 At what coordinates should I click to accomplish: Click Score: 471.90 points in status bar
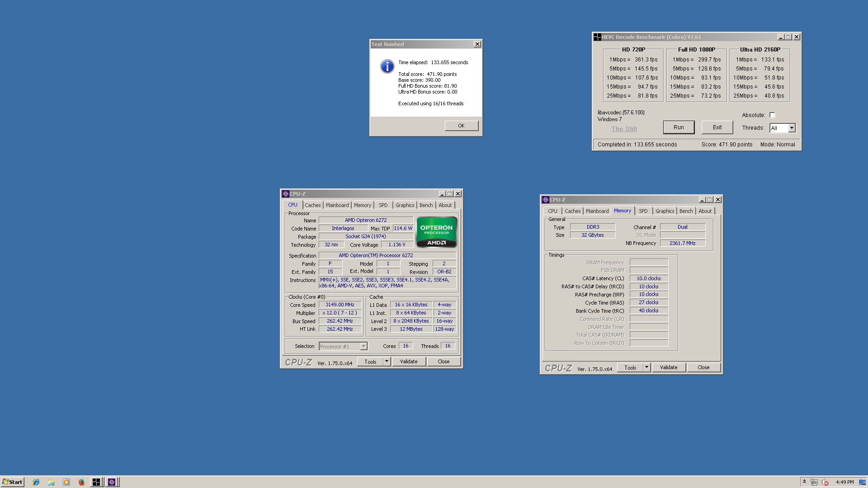coord(727,145)
